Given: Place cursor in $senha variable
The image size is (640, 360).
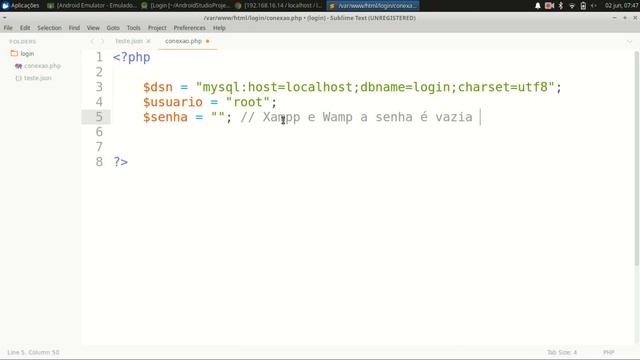Looking at the screenshot, I should click(x=165, y=117).
